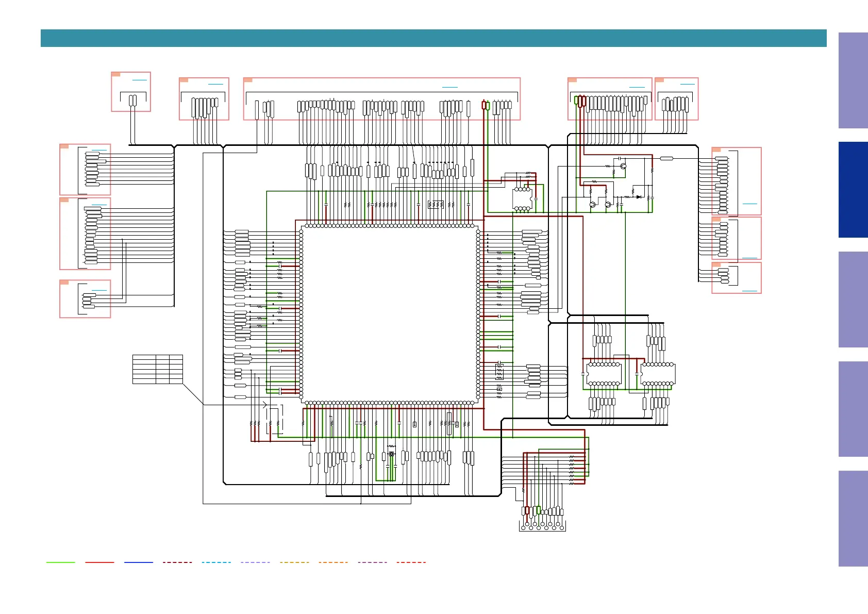Open the purple side tab just below the blue tab
Viewport: 868px width, 614px height.
point(853,300)
